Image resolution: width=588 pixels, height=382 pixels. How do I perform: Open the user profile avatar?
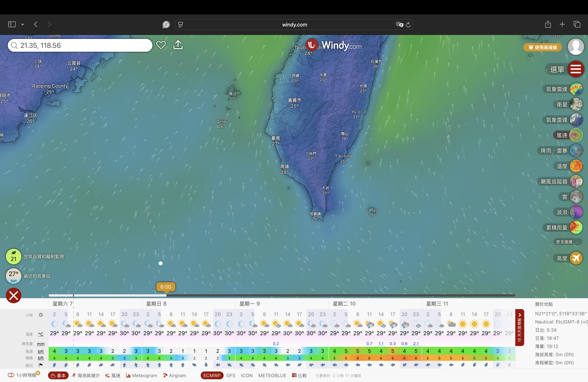coord(576,47)
